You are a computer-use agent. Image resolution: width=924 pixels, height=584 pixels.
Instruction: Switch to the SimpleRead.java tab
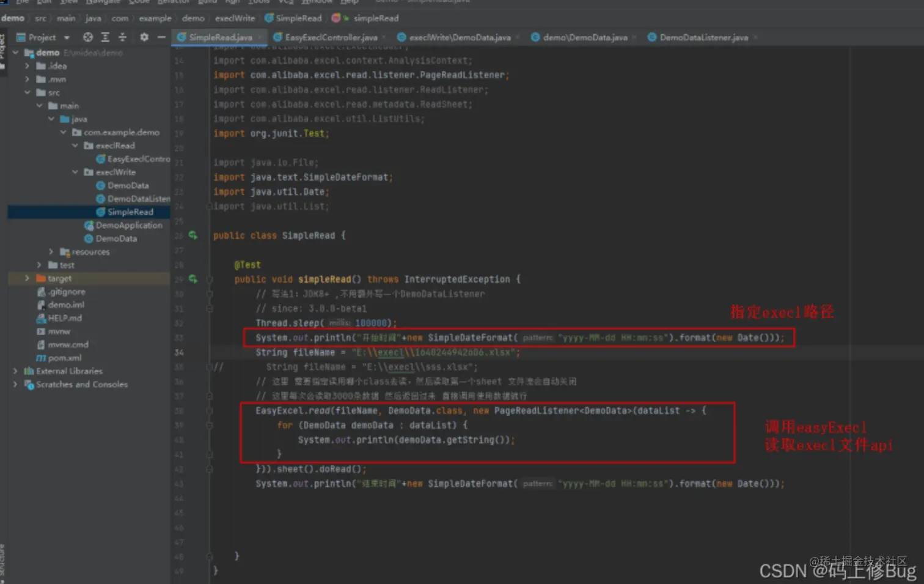(220, 37)
